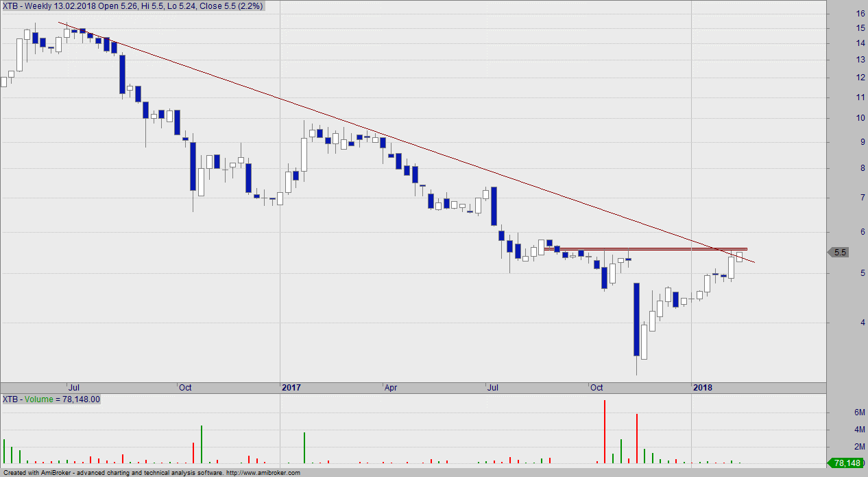868x477 pixels.
Task: Select the last white candle at the trend line
Action: pyautogui.click(x=739, y=257)
